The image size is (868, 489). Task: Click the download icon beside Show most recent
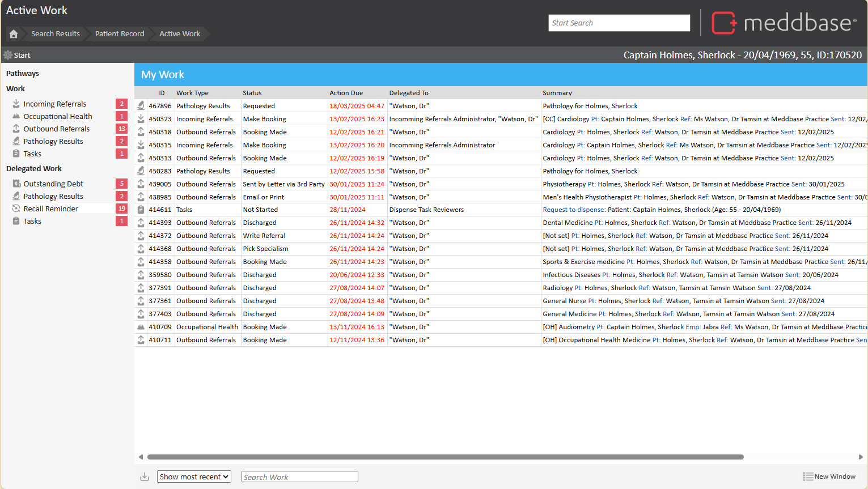coord(145,477)
